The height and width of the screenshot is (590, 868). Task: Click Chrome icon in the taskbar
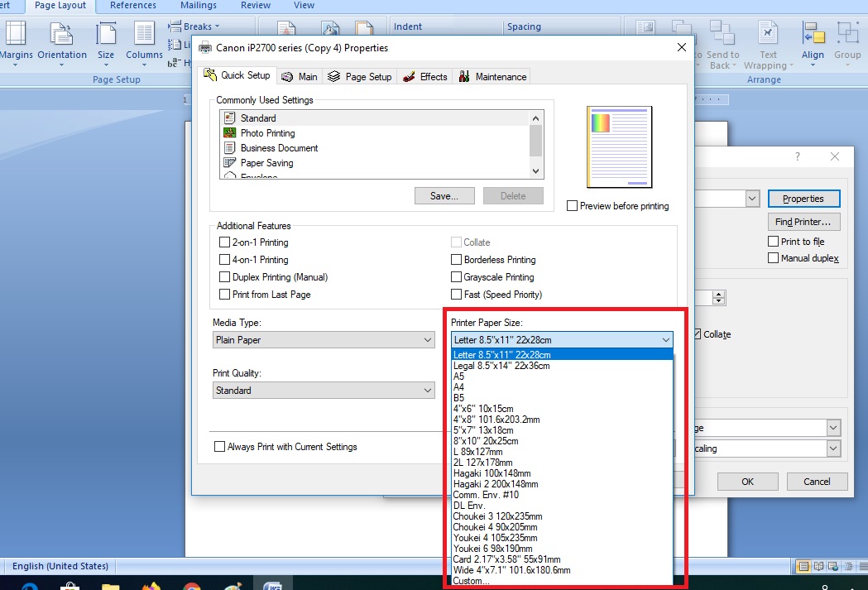191,586
